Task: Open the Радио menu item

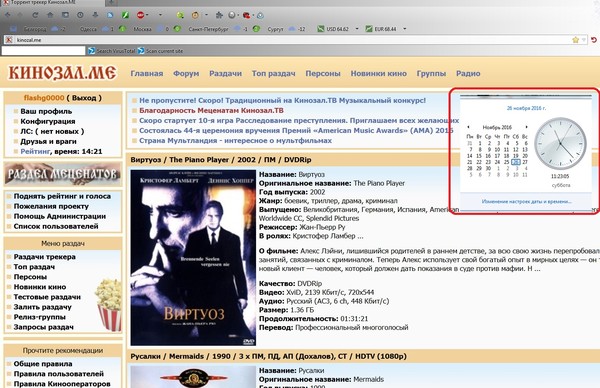Action: [468, 73]
